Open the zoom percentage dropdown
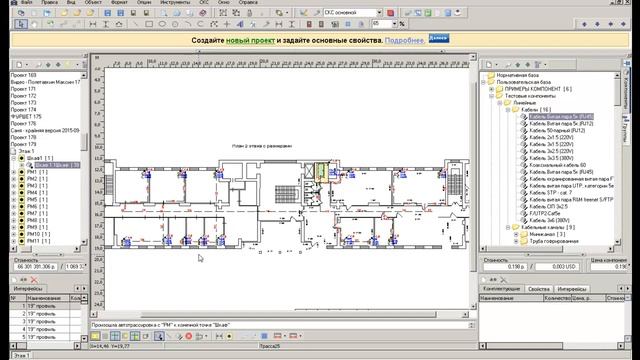Image resolution: width=640 pixels, height=360 pixels. click(x=394, y=24)
